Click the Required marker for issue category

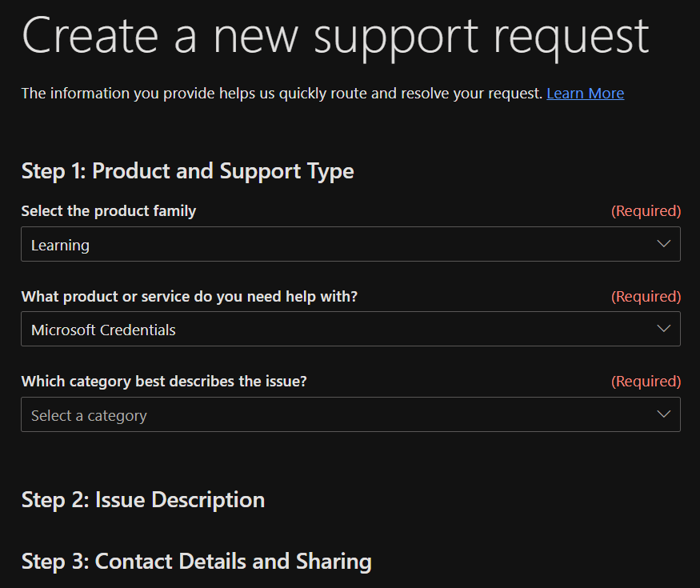coord(646,382)
